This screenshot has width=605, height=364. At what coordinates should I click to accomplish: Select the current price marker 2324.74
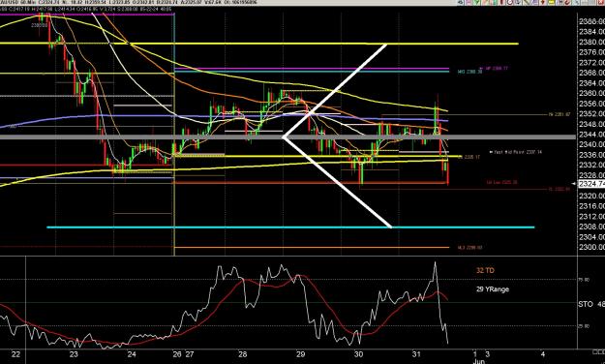coord(591,184)
